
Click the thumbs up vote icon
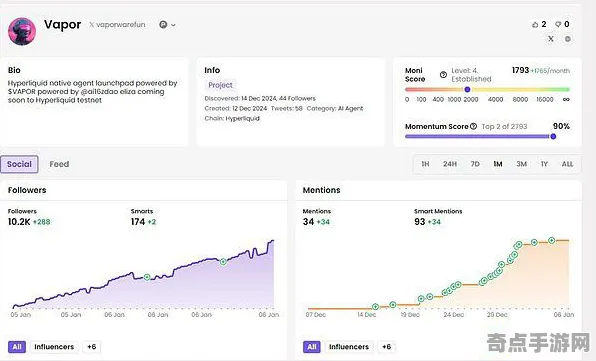point(535,25)
